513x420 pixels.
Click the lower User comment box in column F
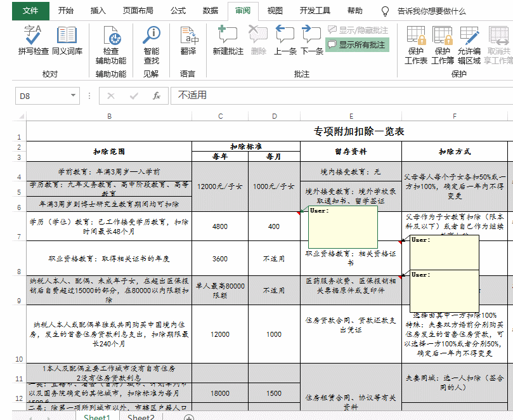click(445, 291)
